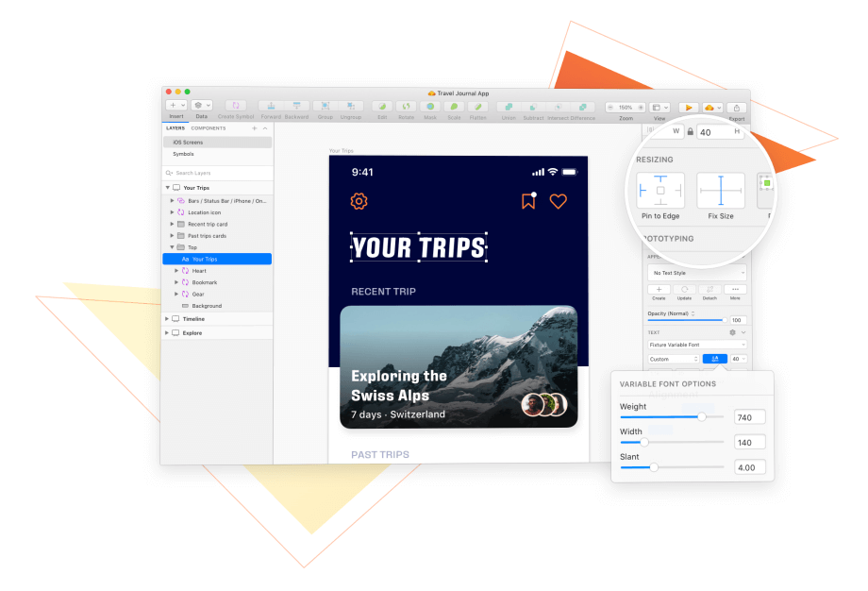Open the text options gear icon
The image size is (868, 591).
tap(732, 332)
